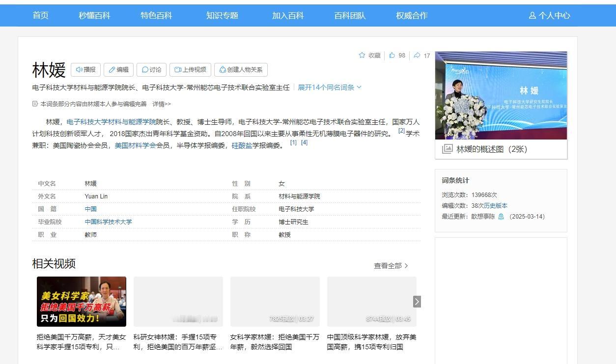
Task: Open video title 女科学家林媛：拒绝美国千万年薪
Action: tap(275, 342)
